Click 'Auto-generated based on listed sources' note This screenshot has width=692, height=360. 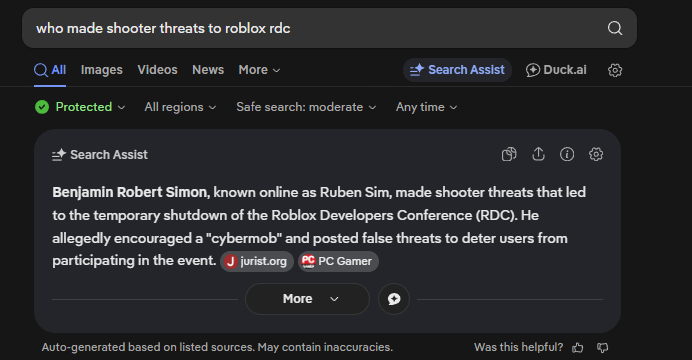(217, 347)
